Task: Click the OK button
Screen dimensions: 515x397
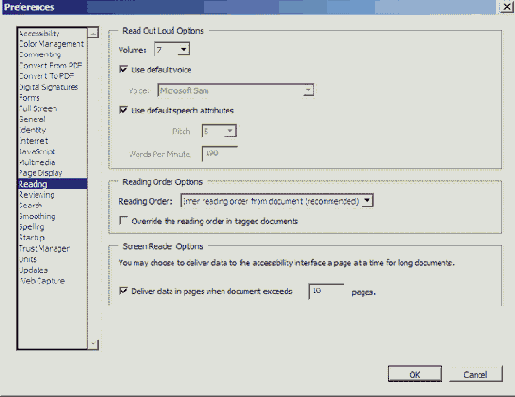Action: [x=415, y=374]
